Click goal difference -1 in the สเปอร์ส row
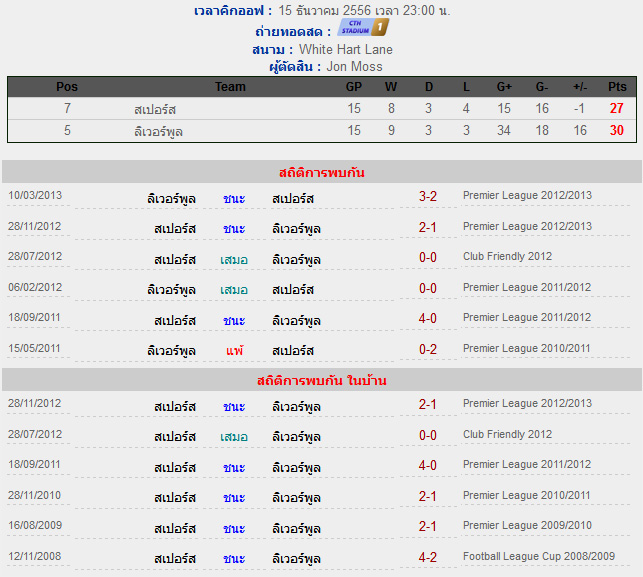The width and height of the screenshot is (643, 577). click(x=579, y=108)
